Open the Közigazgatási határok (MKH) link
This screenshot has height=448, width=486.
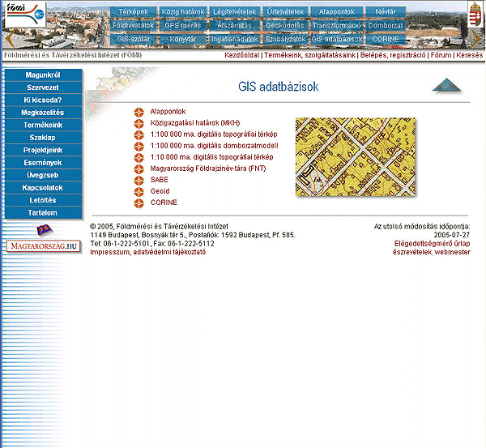(x=190, y=122)
